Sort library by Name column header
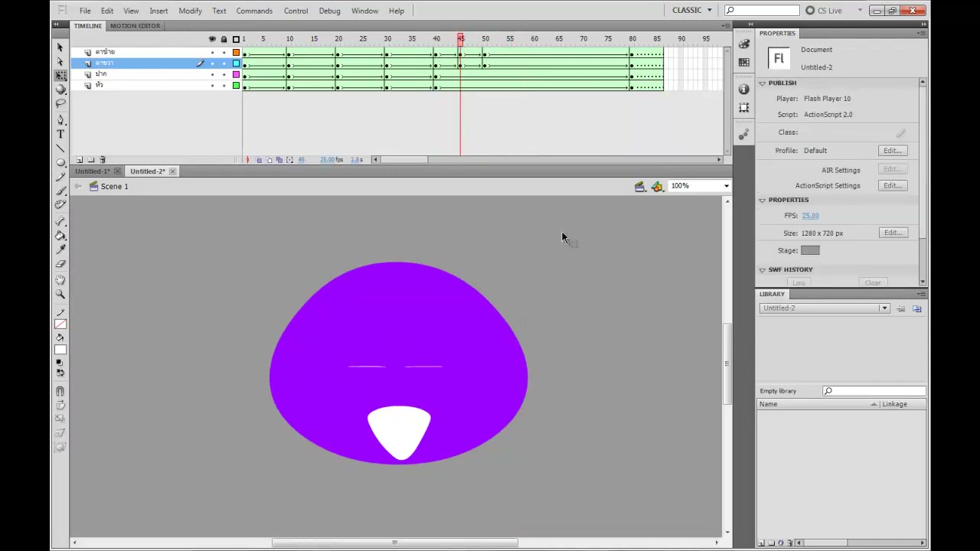 818,404
